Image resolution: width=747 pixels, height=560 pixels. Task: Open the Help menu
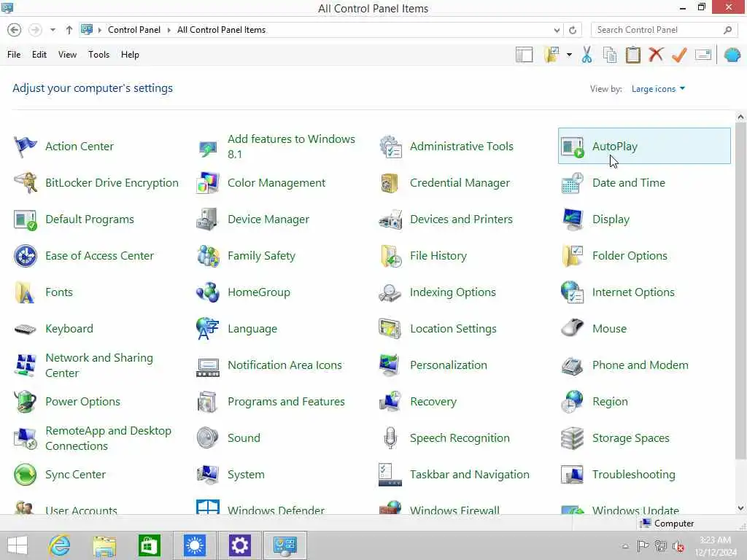tap(130, 55)
